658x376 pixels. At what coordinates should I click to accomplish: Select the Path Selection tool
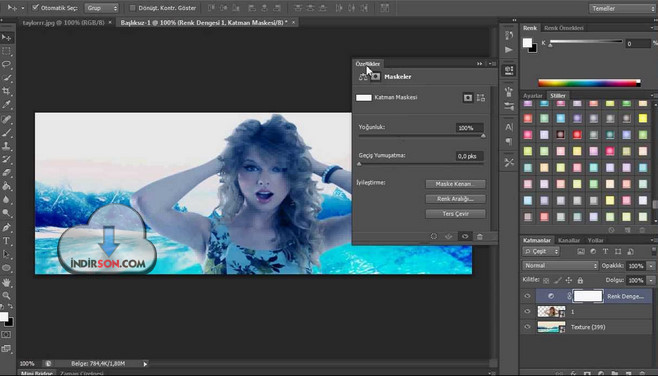click(6, 255)
